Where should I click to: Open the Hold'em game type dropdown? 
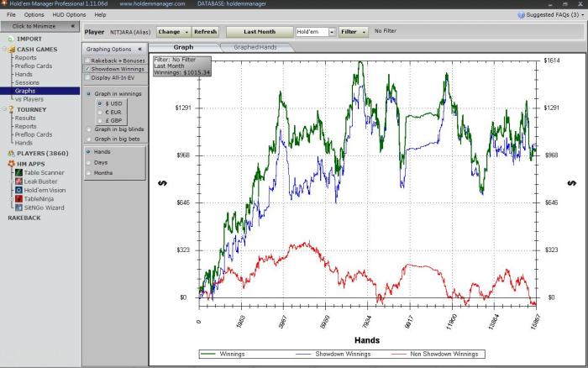click(332, 32)
